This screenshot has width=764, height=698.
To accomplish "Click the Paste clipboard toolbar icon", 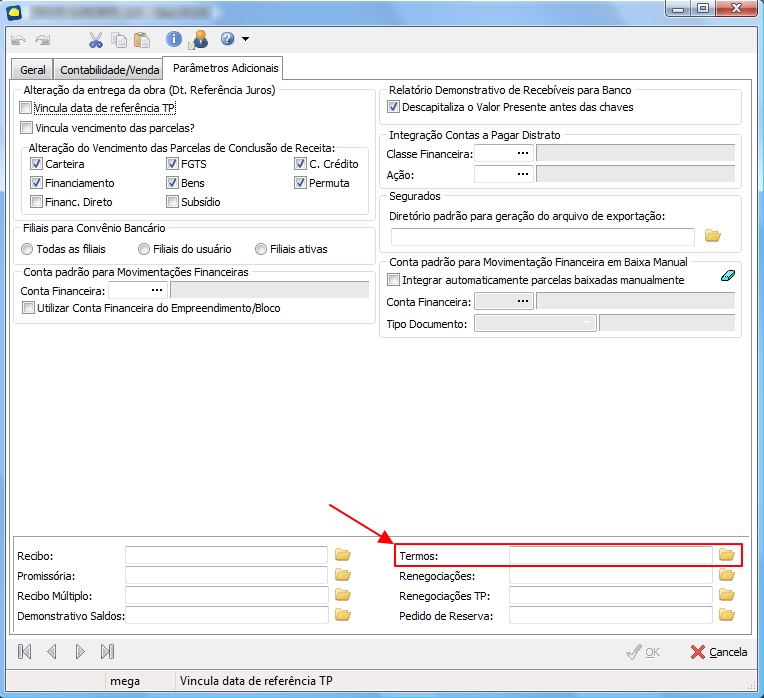I will (x=142, y=40).
